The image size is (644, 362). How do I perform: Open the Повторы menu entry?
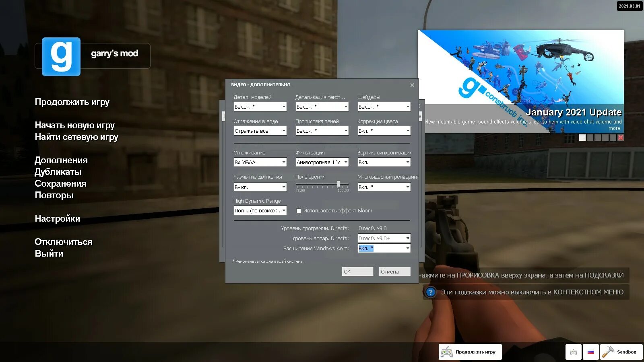tap(54, 195)
